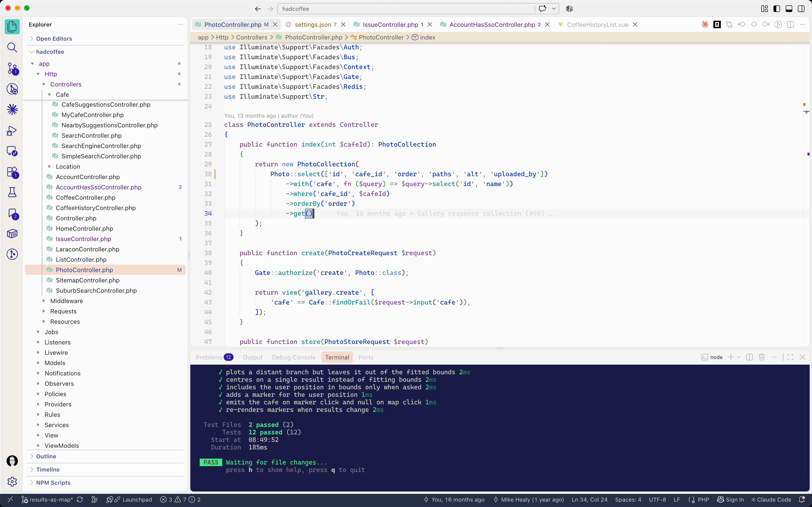This screenshot has height=507, width=812.
Task: Toggle Primary Side Bar visibility
Action: tap(777, 9)
